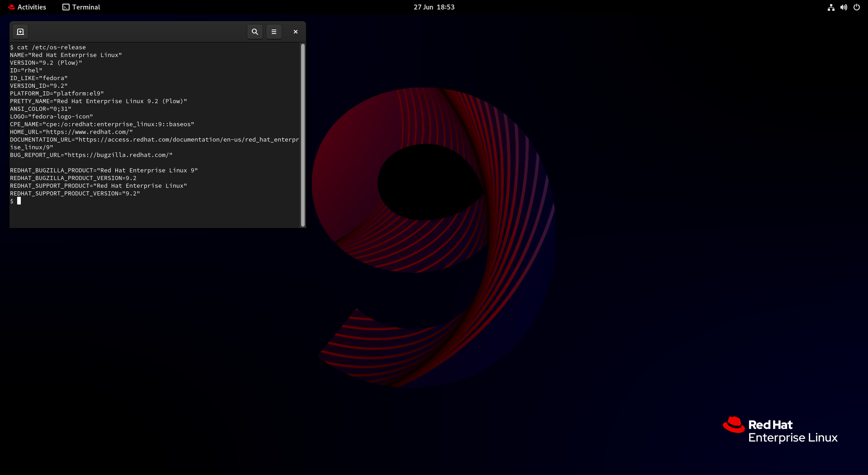Open a new terminal tab

(x=20, y=32)
